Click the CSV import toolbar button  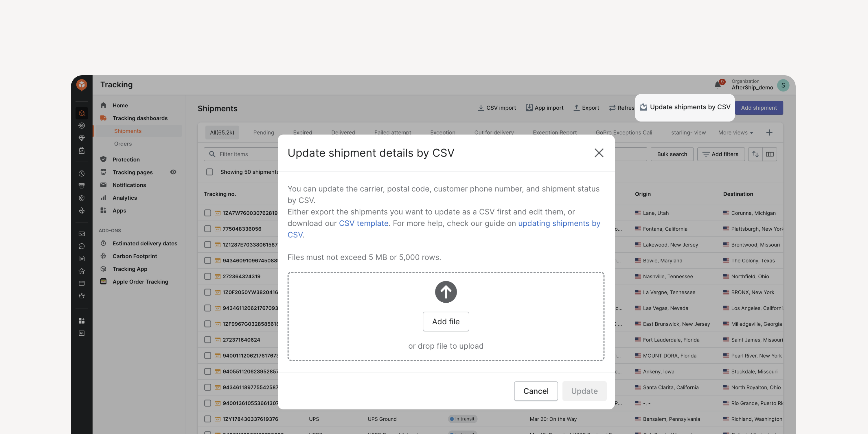497,108
